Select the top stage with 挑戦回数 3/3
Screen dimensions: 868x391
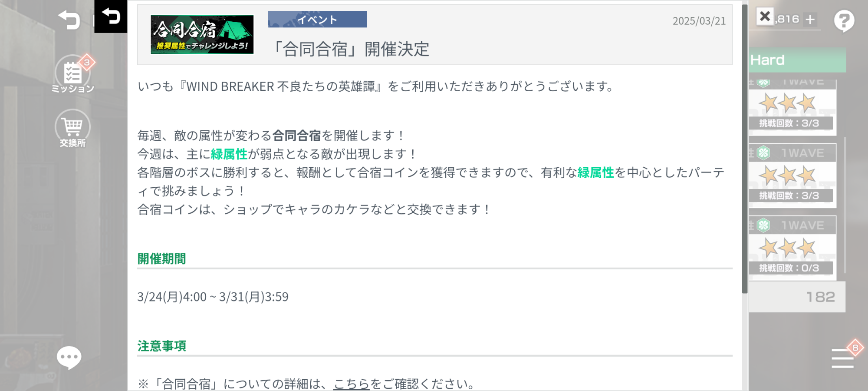(x=792, y=107)
